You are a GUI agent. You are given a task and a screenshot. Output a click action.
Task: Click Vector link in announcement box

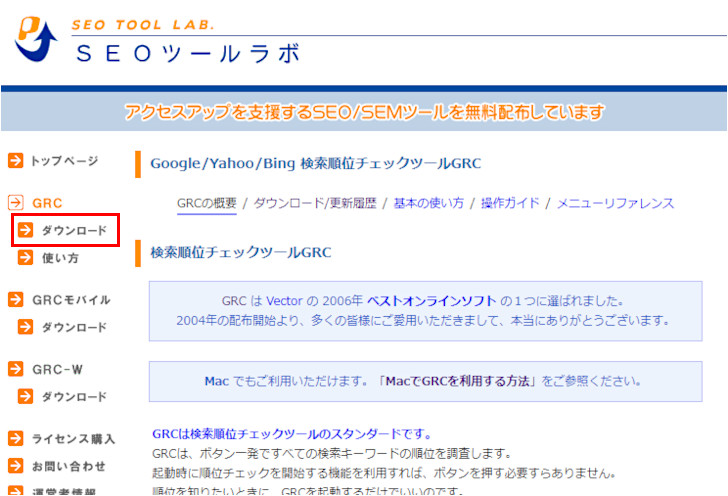[x=284, y=301]
